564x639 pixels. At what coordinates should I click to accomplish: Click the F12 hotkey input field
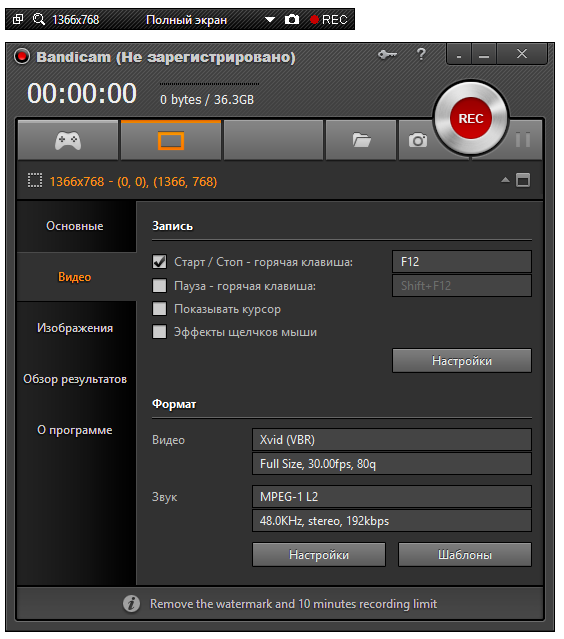(462, 261)
